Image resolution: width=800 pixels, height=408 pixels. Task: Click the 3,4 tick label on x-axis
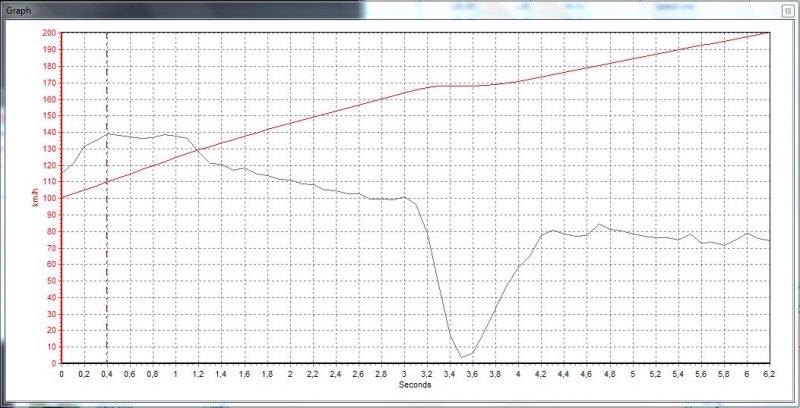coord(449,374)
